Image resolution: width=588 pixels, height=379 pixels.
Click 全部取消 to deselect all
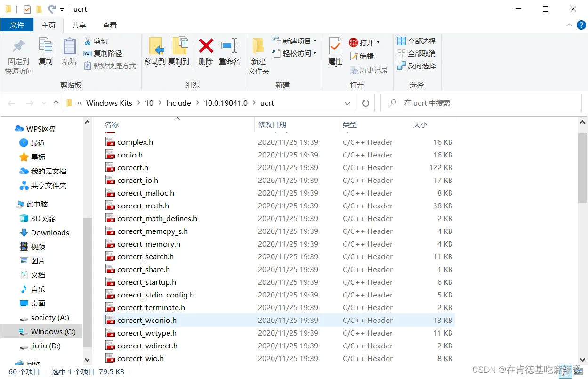click(416, 53)
